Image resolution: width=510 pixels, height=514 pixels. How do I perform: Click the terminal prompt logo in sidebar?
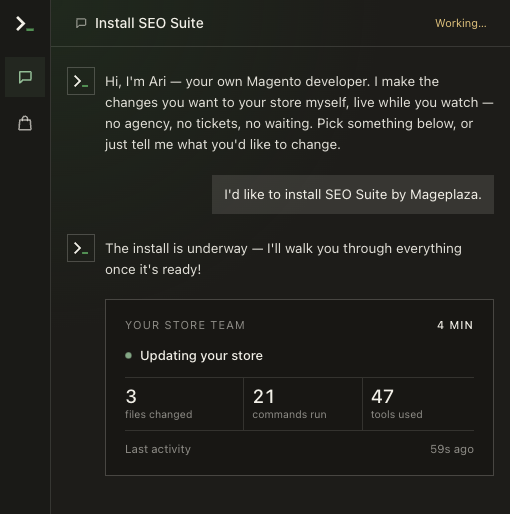coord(25,24)
